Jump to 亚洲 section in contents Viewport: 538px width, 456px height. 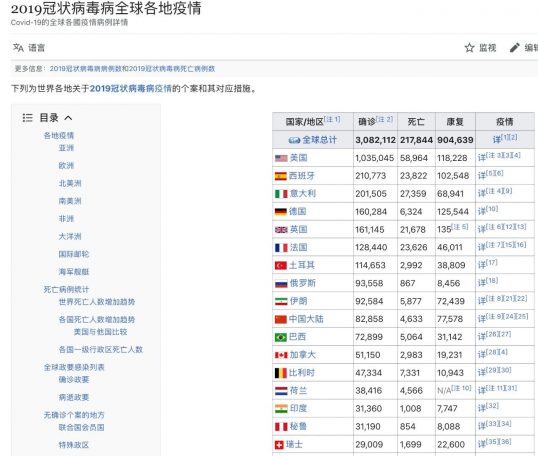point(66,148)
